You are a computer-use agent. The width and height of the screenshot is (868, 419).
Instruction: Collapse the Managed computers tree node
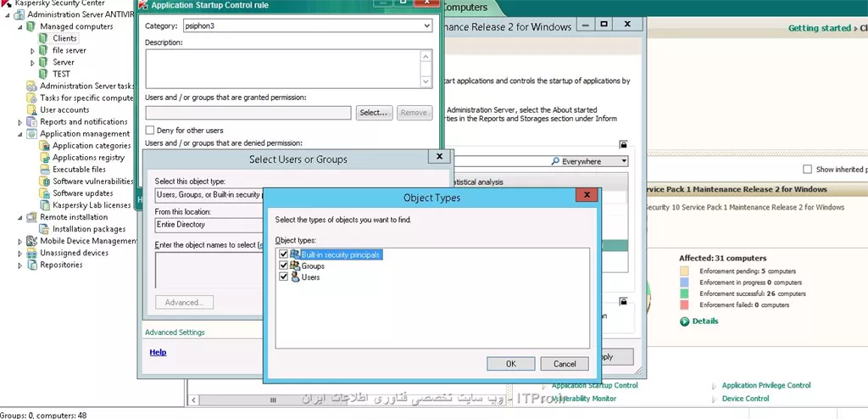pyautogui.click(x=20, y=26)
